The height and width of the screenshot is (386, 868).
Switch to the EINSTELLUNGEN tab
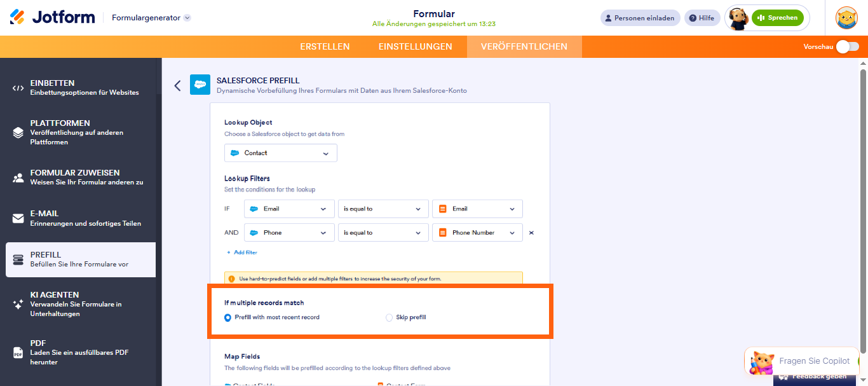pyautogui.click(x=416, y=46)
